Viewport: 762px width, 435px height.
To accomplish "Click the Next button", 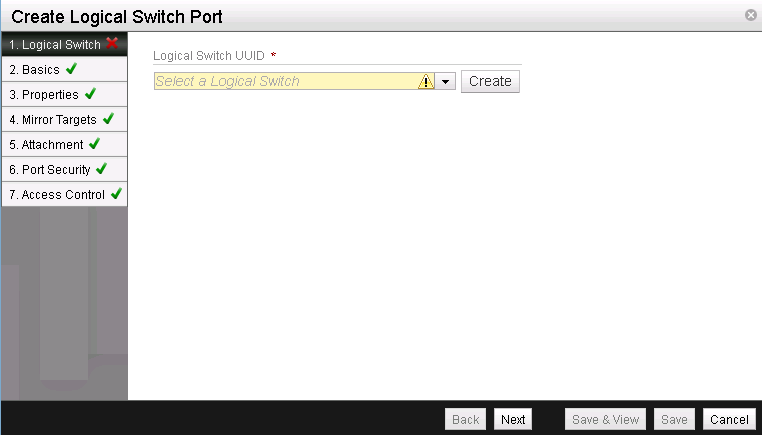I will point(513,419).
